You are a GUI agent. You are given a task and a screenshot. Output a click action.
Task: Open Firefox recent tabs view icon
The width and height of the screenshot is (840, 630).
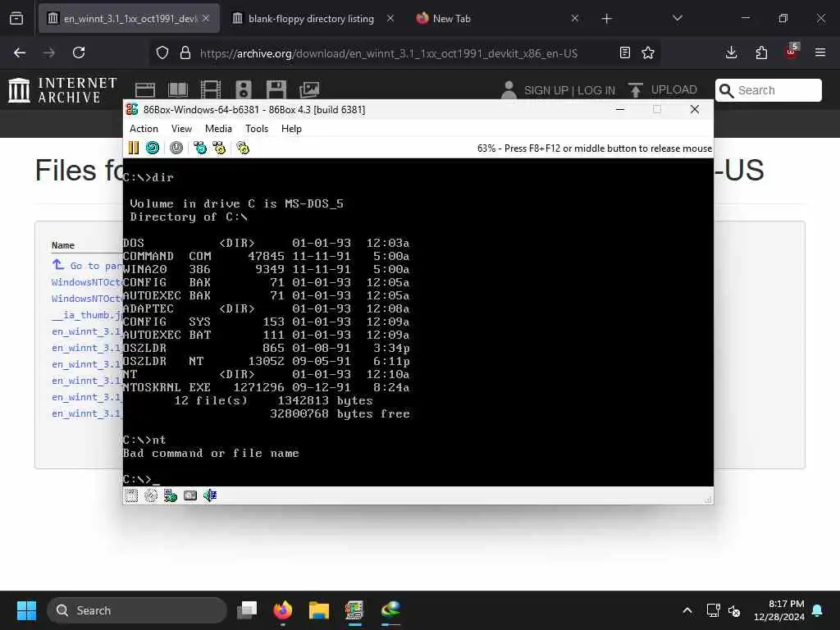tap(16, 19)
